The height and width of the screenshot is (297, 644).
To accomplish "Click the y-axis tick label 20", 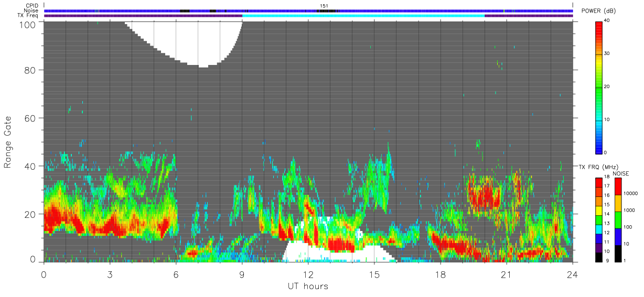I will pyautogui.click(x=31, y=214).
